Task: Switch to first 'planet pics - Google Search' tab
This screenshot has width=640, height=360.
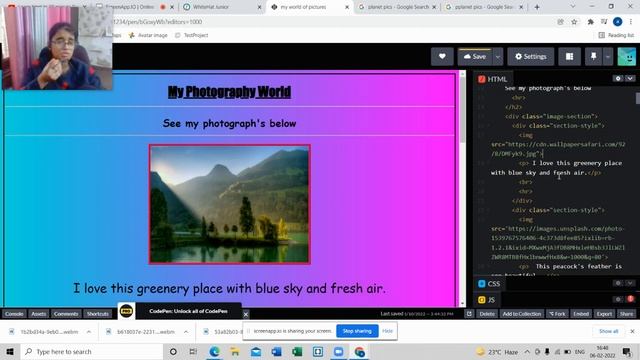Action: (x=398, y=7)
